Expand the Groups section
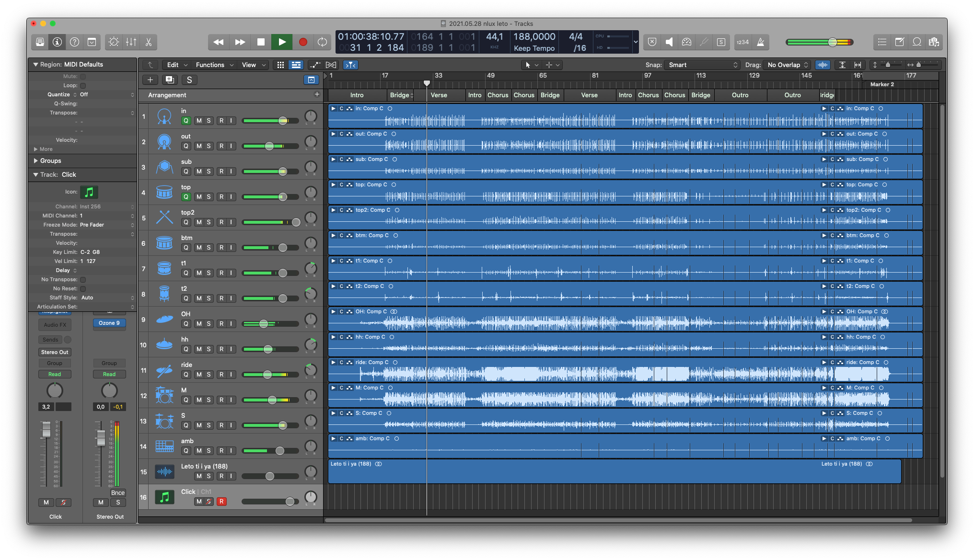The height and width of the screenshot is (560, 974). pyautogui.click(x=36, y=161)
